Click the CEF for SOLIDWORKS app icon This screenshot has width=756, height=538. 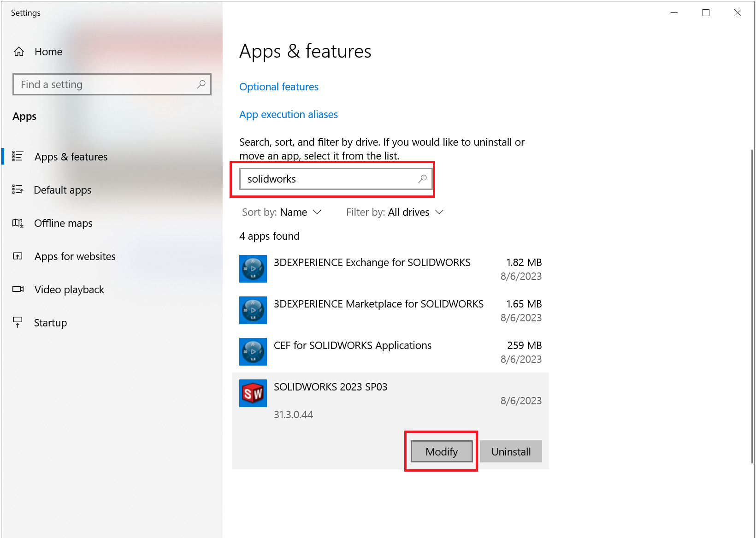(253, 352)
